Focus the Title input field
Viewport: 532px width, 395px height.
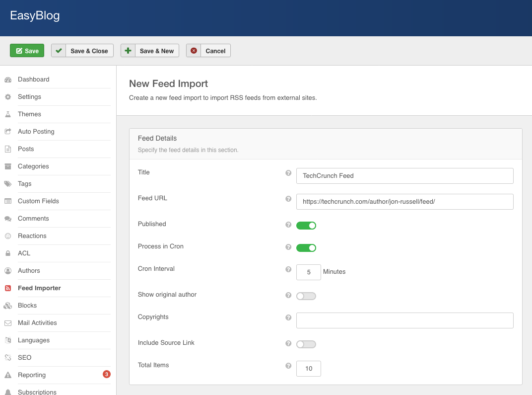point(405,176)
